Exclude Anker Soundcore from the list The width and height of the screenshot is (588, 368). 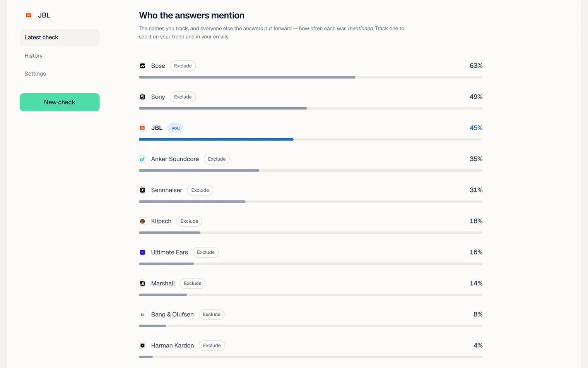(217, 159)
